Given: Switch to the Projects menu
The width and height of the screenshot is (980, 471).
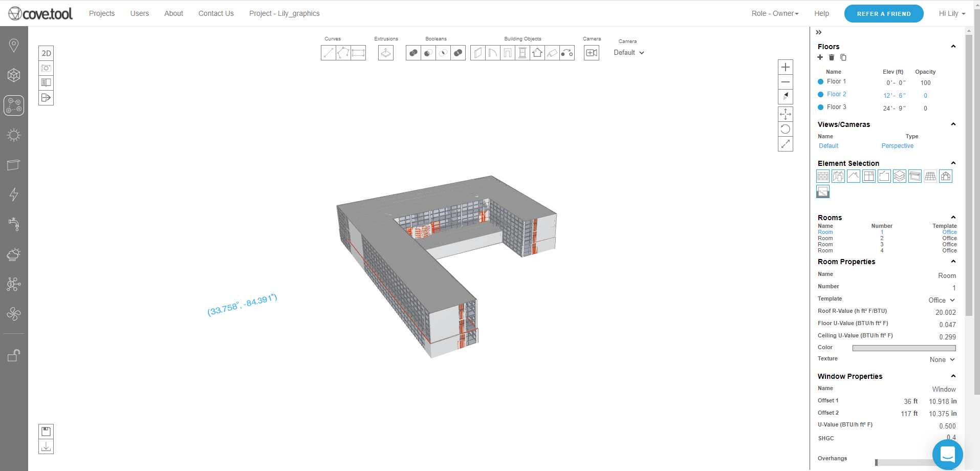Looking at the screenshot, I should [x=101, y=13].
